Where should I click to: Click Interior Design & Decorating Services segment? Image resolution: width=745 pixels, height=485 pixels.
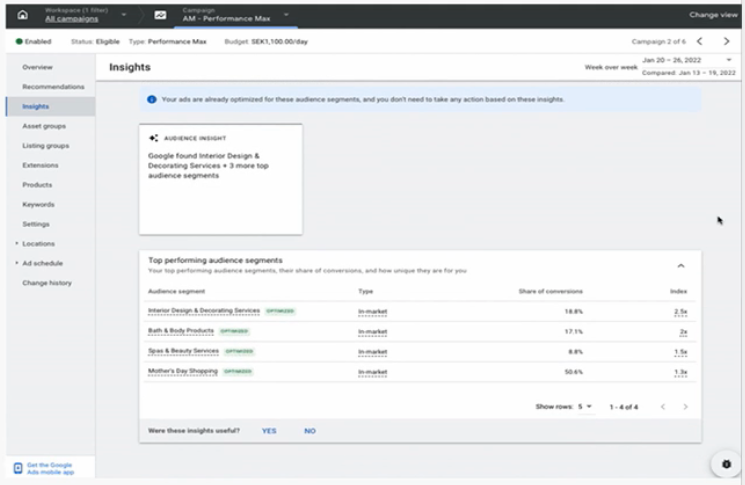[204, 311]
